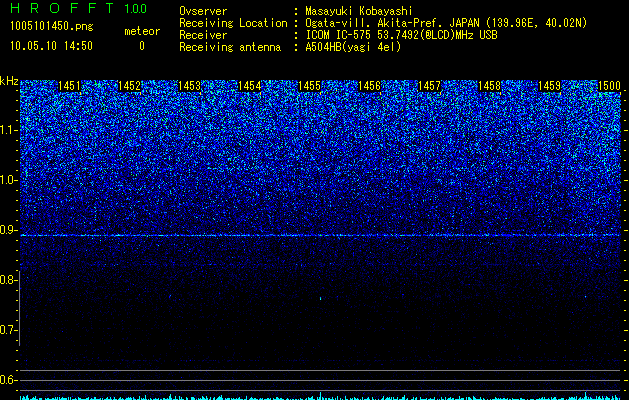The height and width of the screenshot is (400, 629).
Task: Click the 1500 time marker
Action: pos(609,86)
